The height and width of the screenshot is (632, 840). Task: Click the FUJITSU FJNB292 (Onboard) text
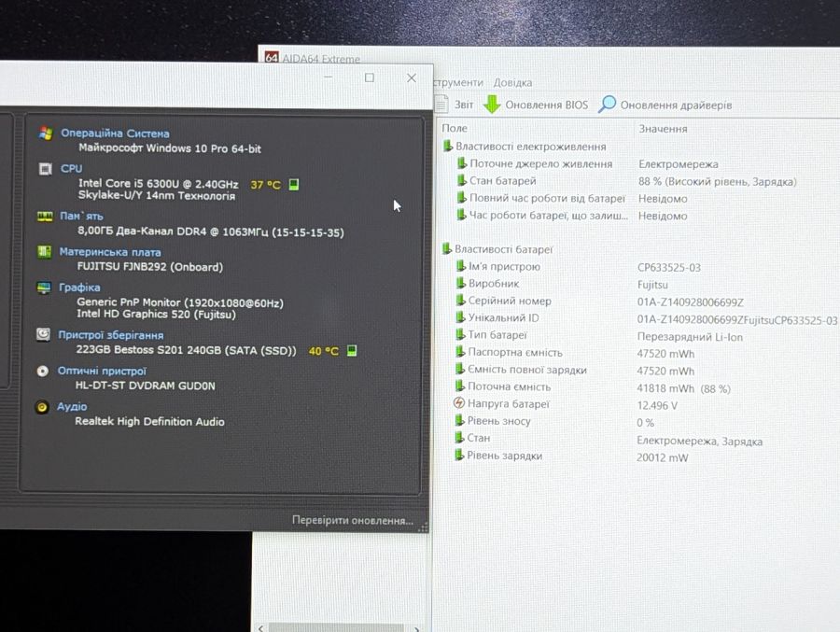[x=150, y=266]
